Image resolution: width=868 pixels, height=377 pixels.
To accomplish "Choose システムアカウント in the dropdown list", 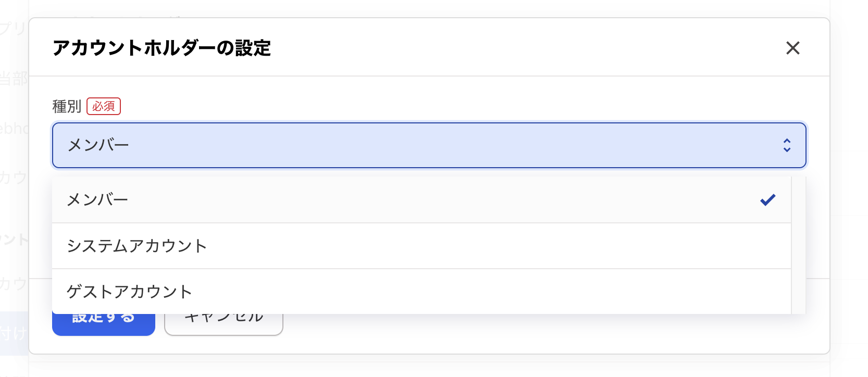I will coord(137,246).
